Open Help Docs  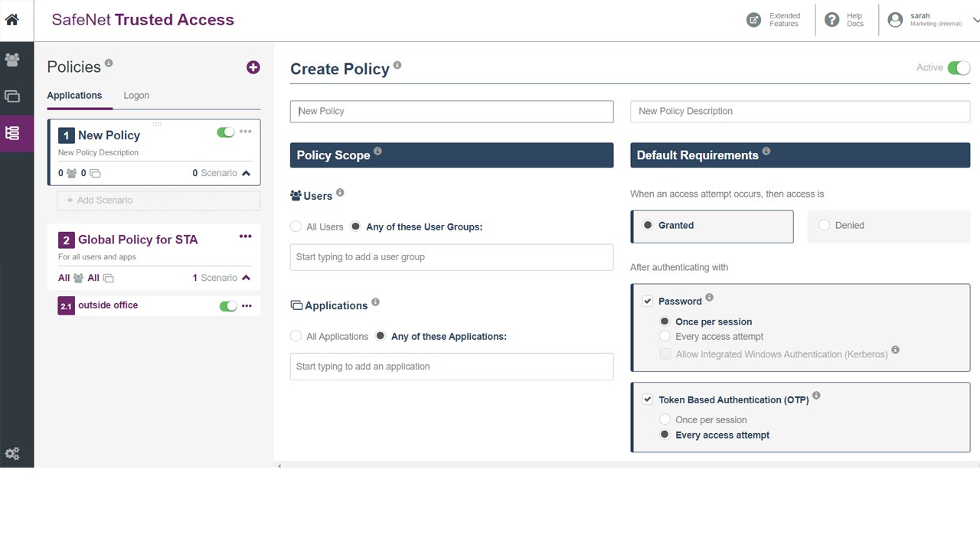844,20
